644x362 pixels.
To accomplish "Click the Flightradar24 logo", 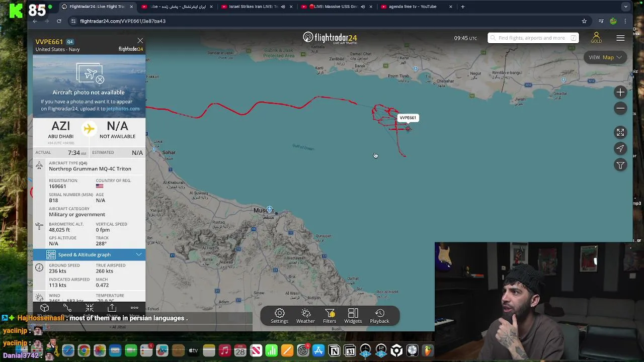I will click(x=330, y=38).
